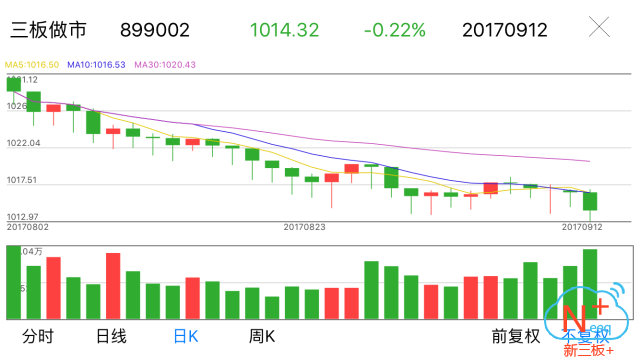The image size is (640, 360).
Task: Select the 日K chart tab
Action: pyautogui.click(x=186, y=337)
